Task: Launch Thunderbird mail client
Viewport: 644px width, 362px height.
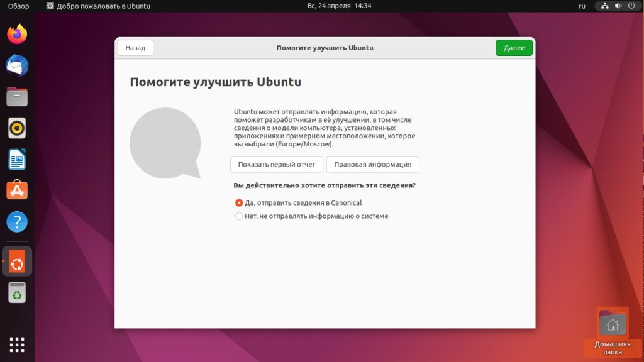Action: (x=17, y=65)
